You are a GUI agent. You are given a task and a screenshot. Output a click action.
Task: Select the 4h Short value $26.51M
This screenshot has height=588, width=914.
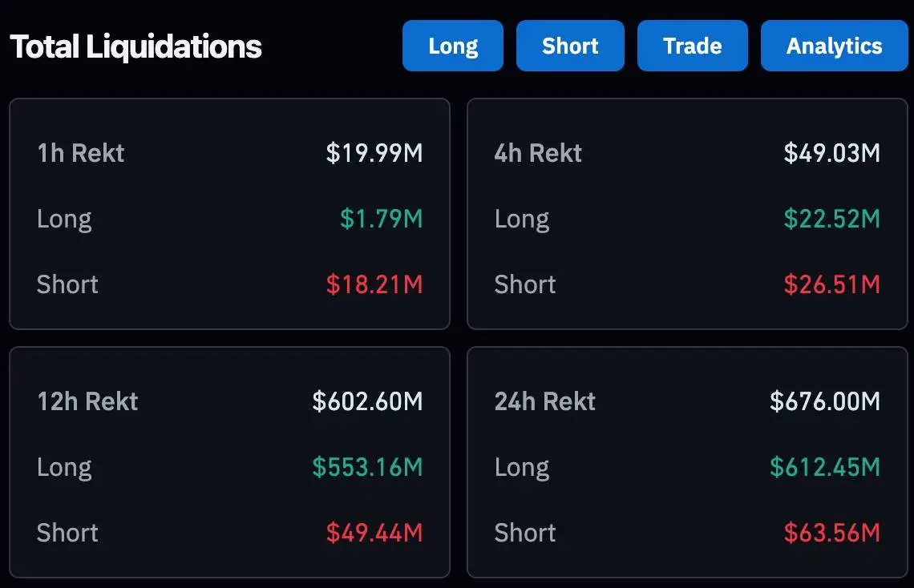point(831,284)
